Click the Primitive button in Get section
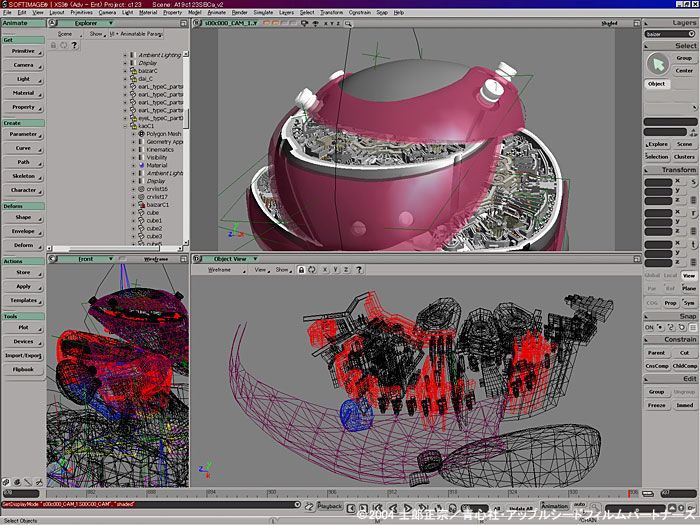 click(23, 51)
